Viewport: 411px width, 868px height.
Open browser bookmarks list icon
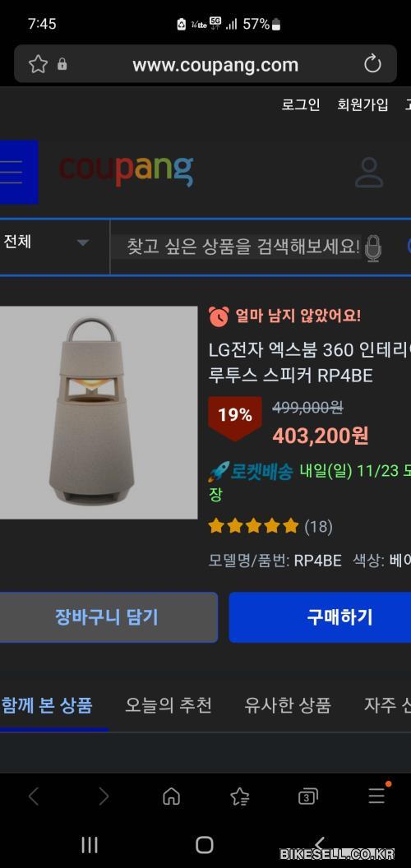(x=239, y=796)
